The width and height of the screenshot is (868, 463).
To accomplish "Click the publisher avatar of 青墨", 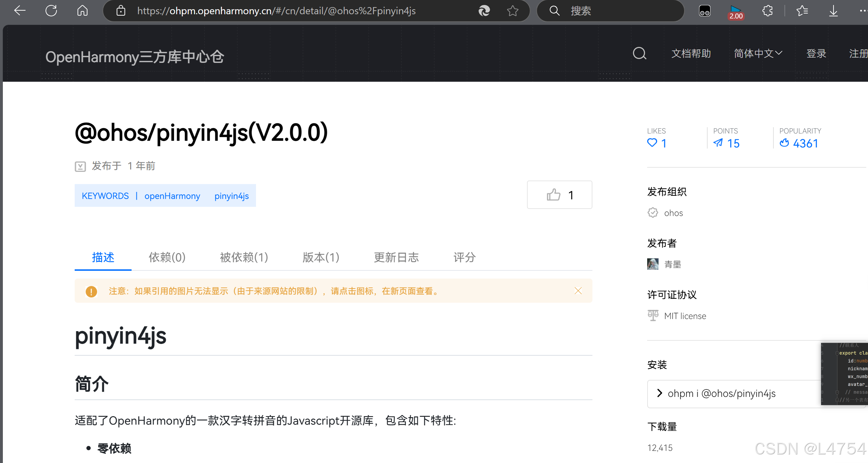I will tap(653, 264).
